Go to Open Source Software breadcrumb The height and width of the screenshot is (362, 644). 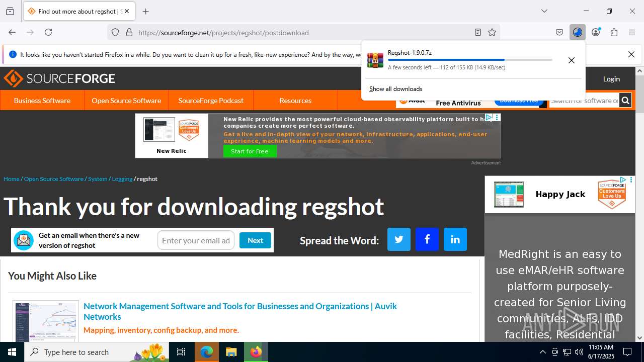coord(54,179)
